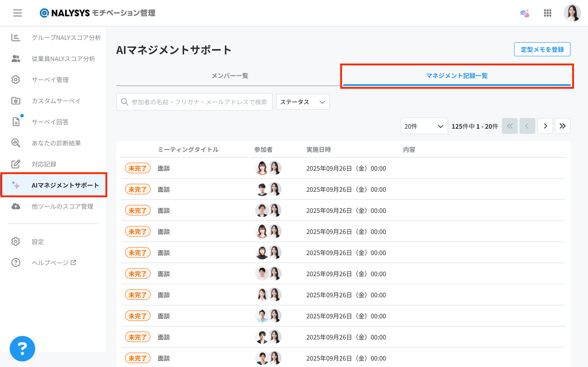The height and width of the screenshot is (367, 588).
Task: Click the first row's 未完了 badge
Action: pyautogui.click(x=138, y=168)
